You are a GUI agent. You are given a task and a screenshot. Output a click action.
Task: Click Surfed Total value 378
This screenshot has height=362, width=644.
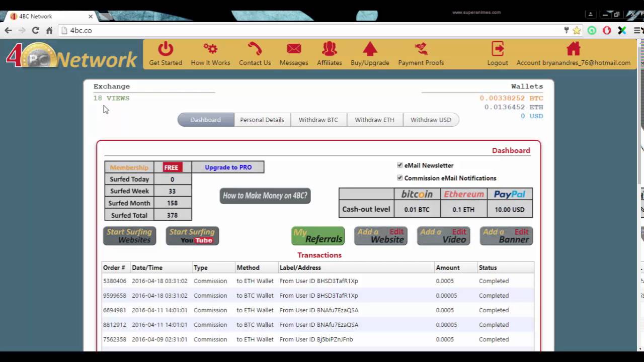(172, 215)
